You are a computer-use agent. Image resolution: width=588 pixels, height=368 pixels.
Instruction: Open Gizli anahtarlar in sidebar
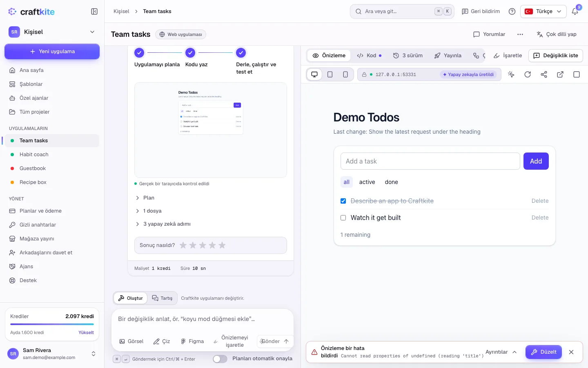tap(52, 225)
